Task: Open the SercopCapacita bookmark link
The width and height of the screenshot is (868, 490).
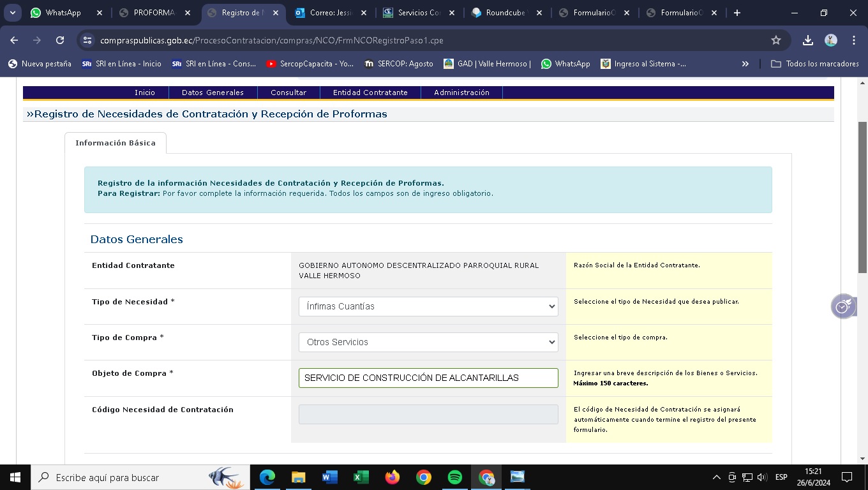Action: [x=310, y=64]
